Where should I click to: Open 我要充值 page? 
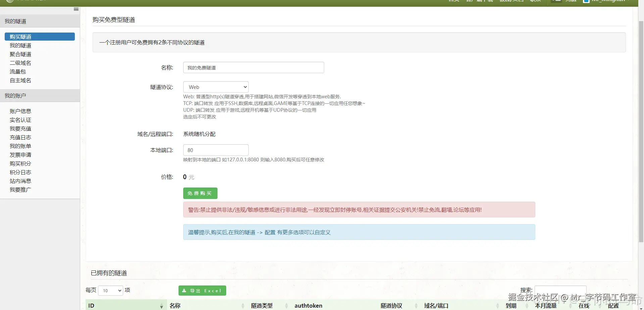(20, 128)
